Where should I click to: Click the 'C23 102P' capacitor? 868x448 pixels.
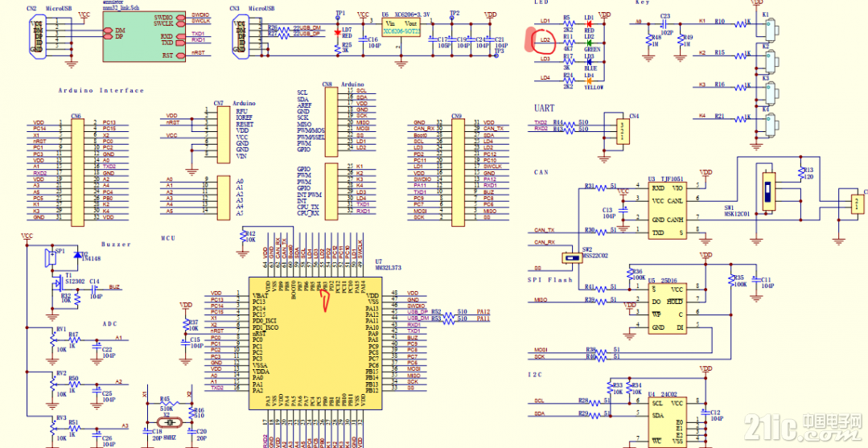coord(664,23)
